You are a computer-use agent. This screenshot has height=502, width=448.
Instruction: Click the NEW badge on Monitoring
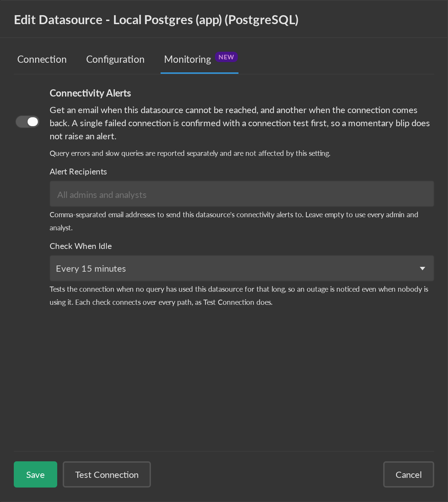(x=226, y=57)
